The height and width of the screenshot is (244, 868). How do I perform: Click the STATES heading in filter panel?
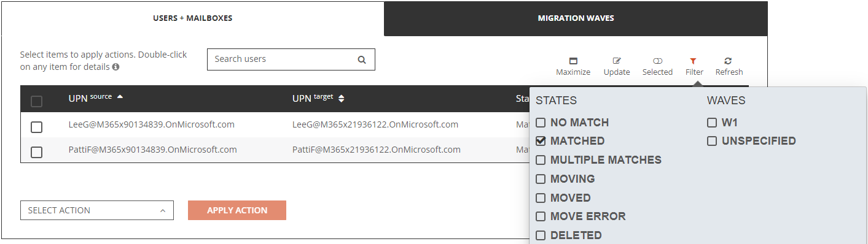click(557, 101)
